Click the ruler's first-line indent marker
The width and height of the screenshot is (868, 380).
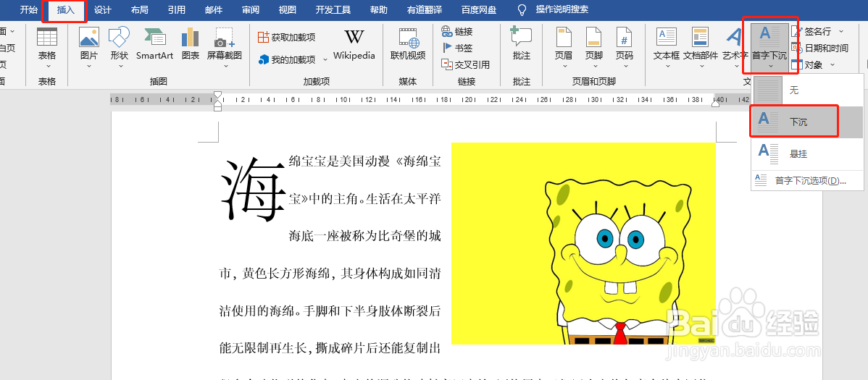click(x=217, y=95)
